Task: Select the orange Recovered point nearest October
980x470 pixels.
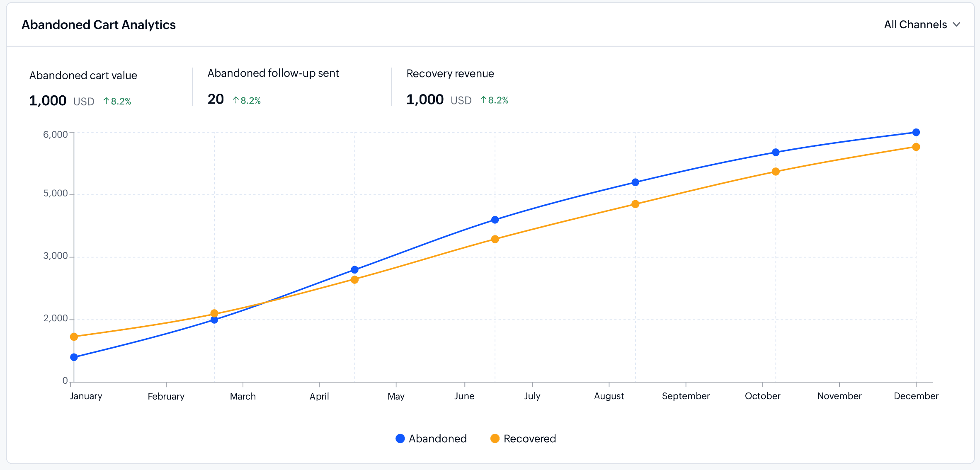Action: click(776, 172)
